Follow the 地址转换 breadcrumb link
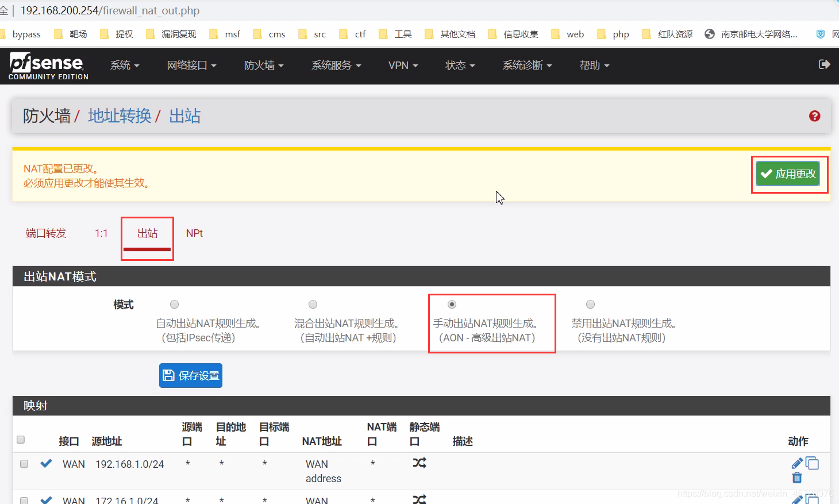This screenshot has width=839, height=504. pos(120,116)
